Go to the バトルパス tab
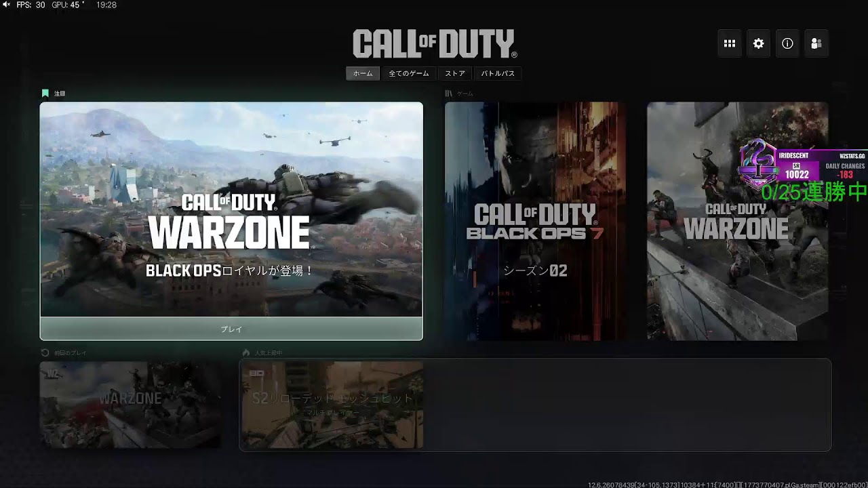868x488 pixels. pos(498,73)
